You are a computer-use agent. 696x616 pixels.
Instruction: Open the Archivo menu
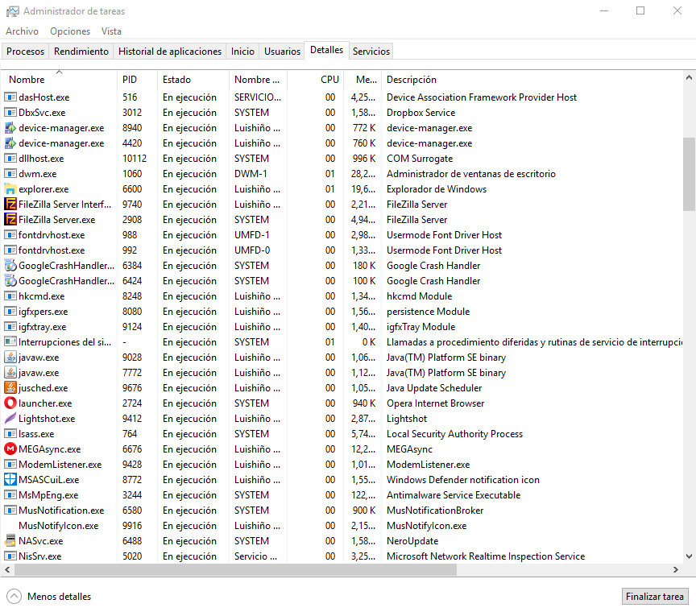coord(23,31)
